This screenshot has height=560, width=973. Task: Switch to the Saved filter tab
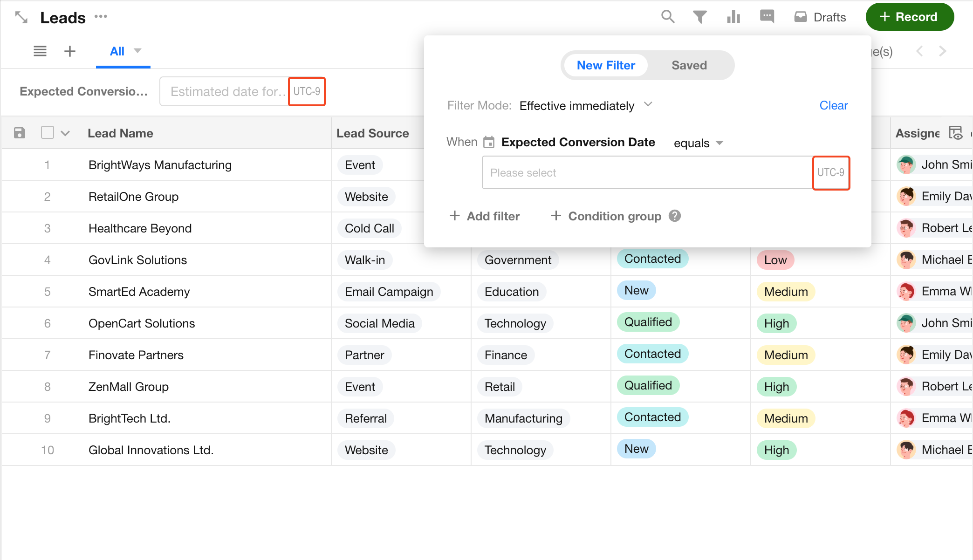[689, 65]
